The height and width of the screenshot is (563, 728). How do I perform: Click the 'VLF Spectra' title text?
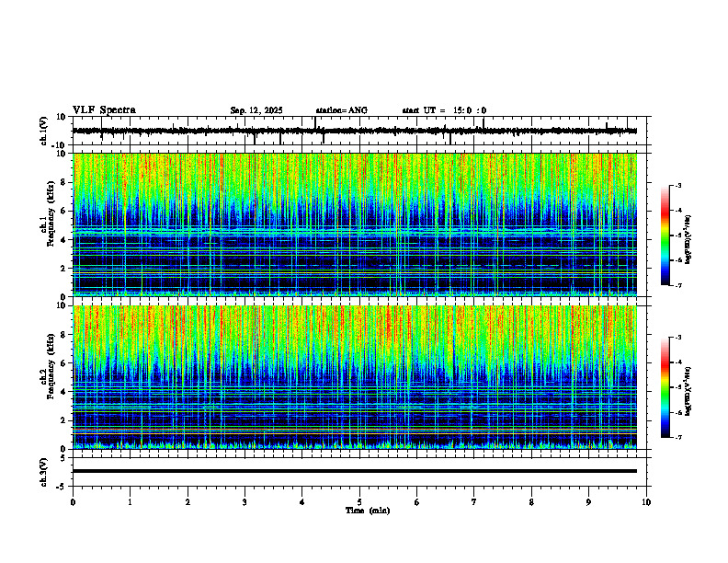click(104, 110)
